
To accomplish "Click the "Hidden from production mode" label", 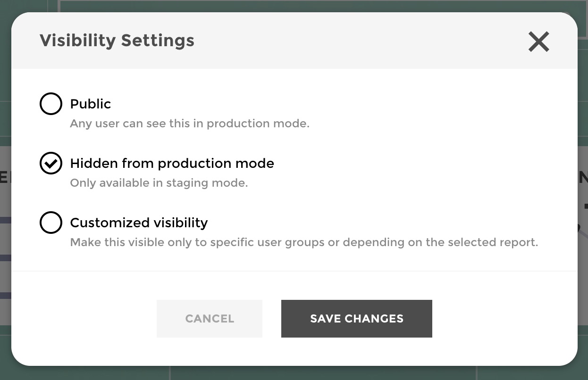I will pyautogui.click(x=172, y=163).
